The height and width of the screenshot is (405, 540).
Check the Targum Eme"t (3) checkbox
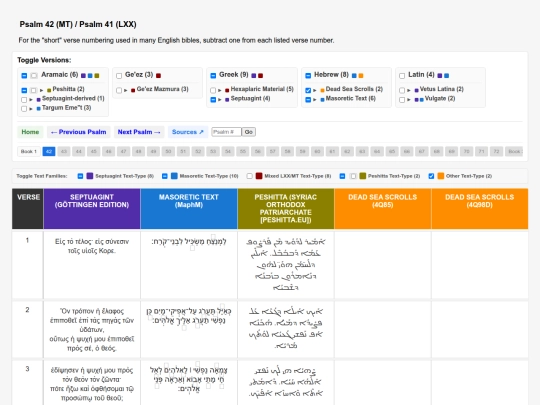[x=24, y=108]
